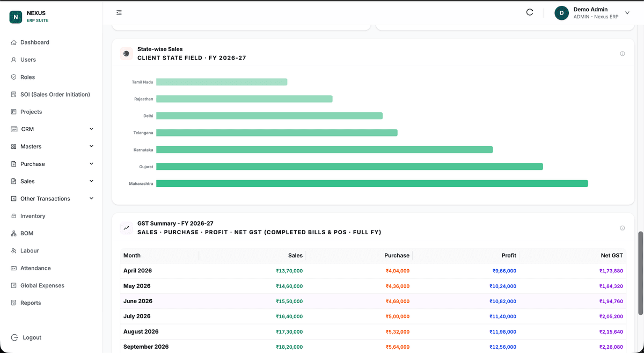Click the Other Transactions icon
644x353 pixels.
pyautogui.click(x=13, y=199)
